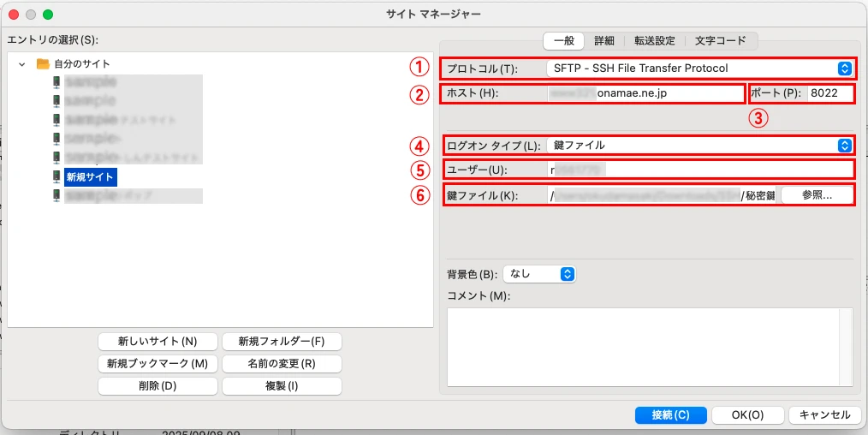Viewport: 868px width, 435px height.
Task: Open the プロトコル dropdown
Action: 699,68
